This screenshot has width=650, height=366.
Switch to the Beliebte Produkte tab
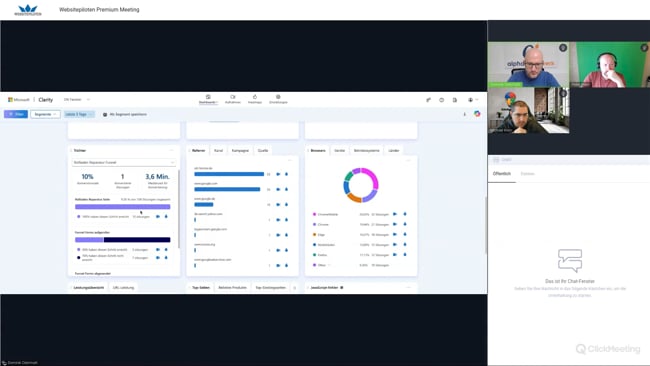233,287
